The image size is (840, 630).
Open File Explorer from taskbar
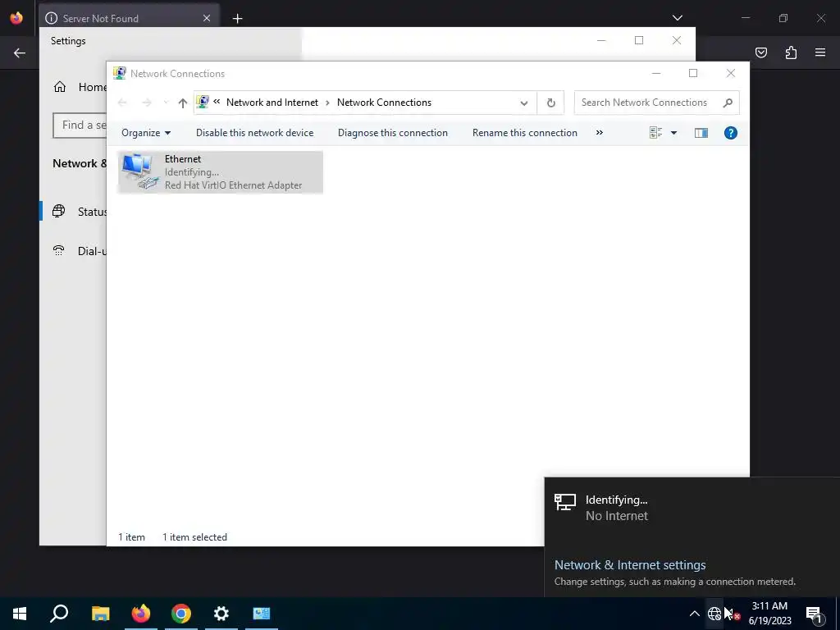[100, 614]
